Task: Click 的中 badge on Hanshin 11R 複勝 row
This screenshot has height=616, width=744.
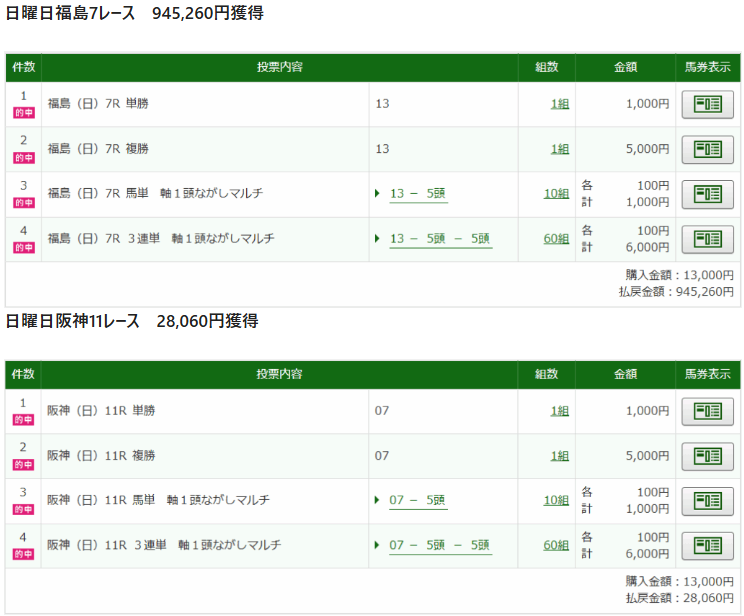Action: (23, 465)
